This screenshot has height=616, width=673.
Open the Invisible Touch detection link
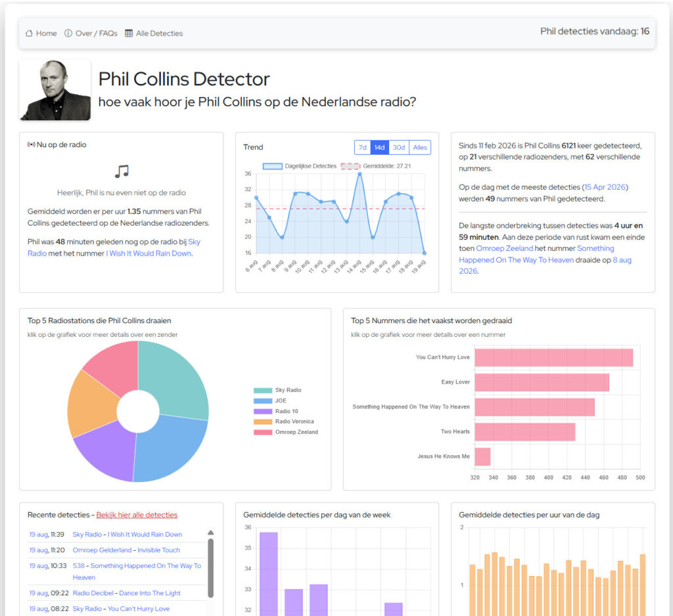coord(158,550)
